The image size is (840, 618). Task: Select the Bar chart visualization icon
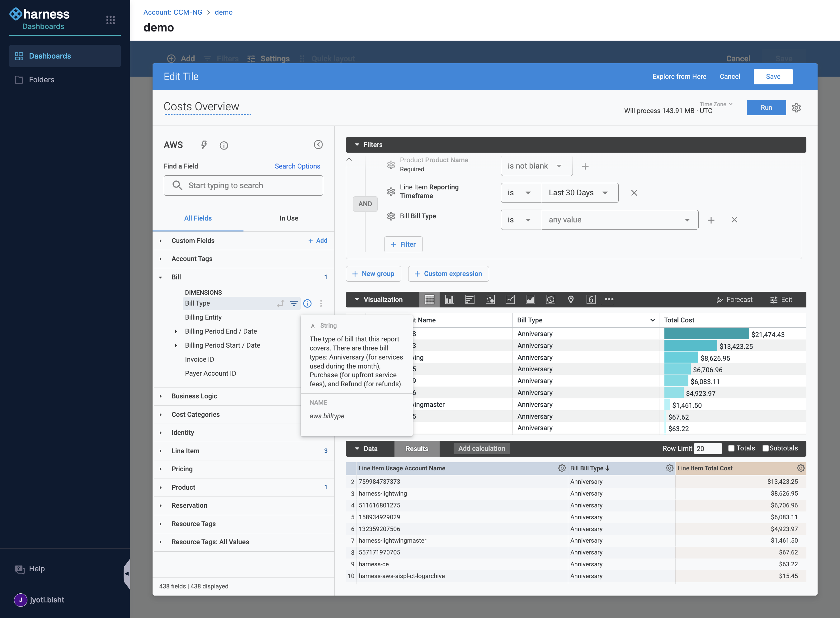(x=470, y=300)
